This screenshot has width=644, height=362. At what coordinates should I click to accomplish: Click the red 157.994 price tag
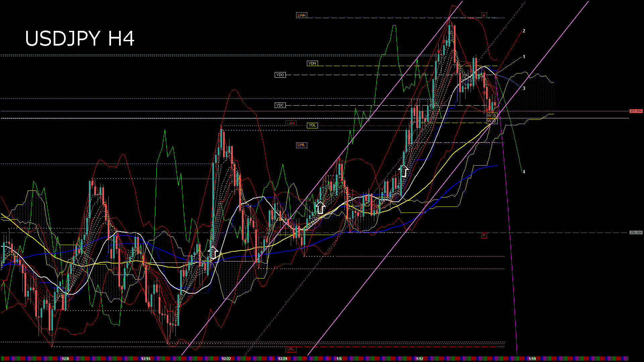pyautogui.click(x=636, y=111)
